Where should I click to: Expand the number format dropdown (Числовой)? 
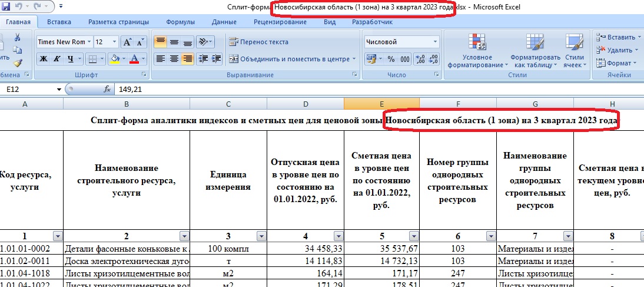coord(436,42)
